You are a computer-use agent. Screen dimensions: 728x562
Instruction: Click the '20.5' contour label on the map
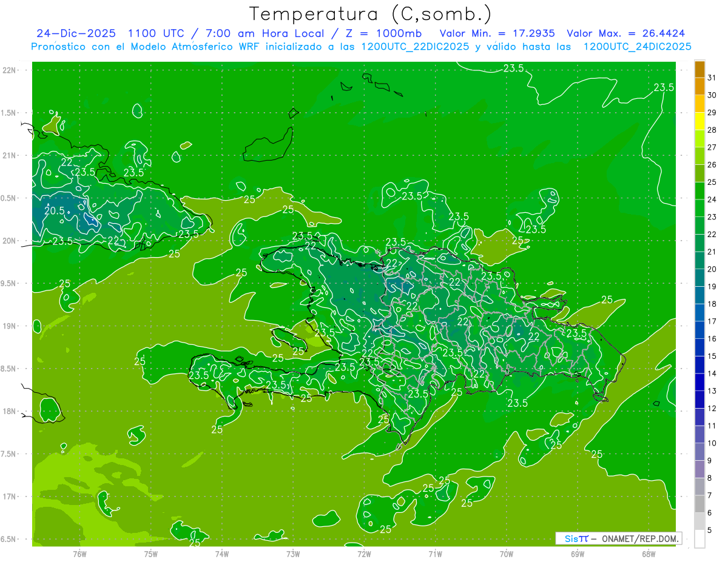coord(53,211)
